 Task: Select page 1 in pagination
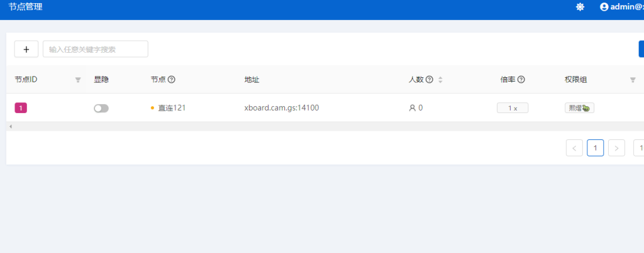[x=595, y=148]
